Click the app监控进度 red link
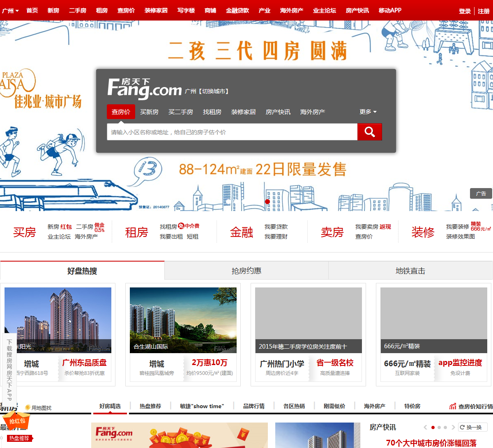The height and width of the screenshot is (448, 493). [x=460, y=363]
